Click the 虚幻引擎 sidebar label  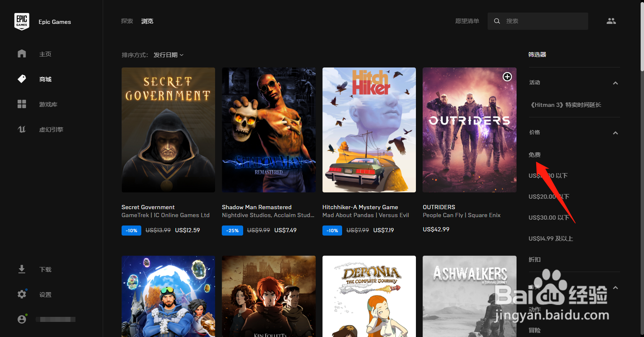[x=51, y=130]
